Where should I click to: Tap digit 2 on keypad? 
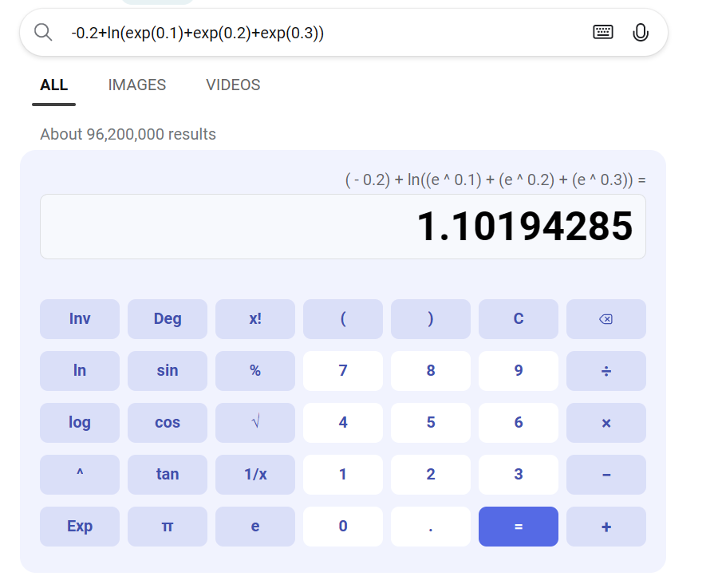click(x=430, y=475)
